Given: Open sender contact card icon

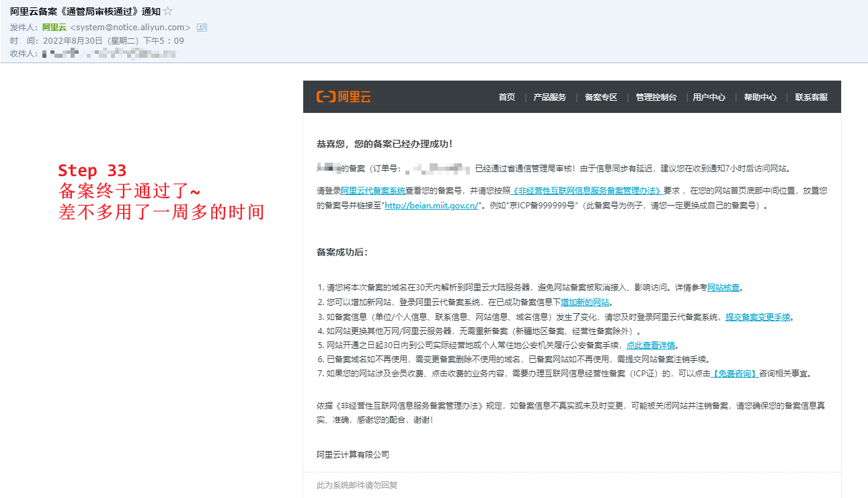Looking at the screenshot, I should click(x=202, y=28).
